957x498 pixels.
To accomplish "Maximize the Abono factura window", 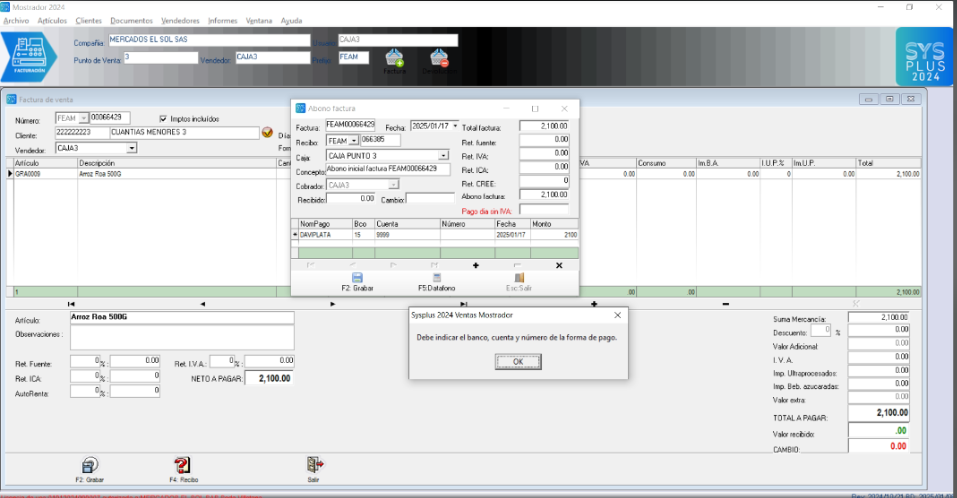I will tap(535, 109).
